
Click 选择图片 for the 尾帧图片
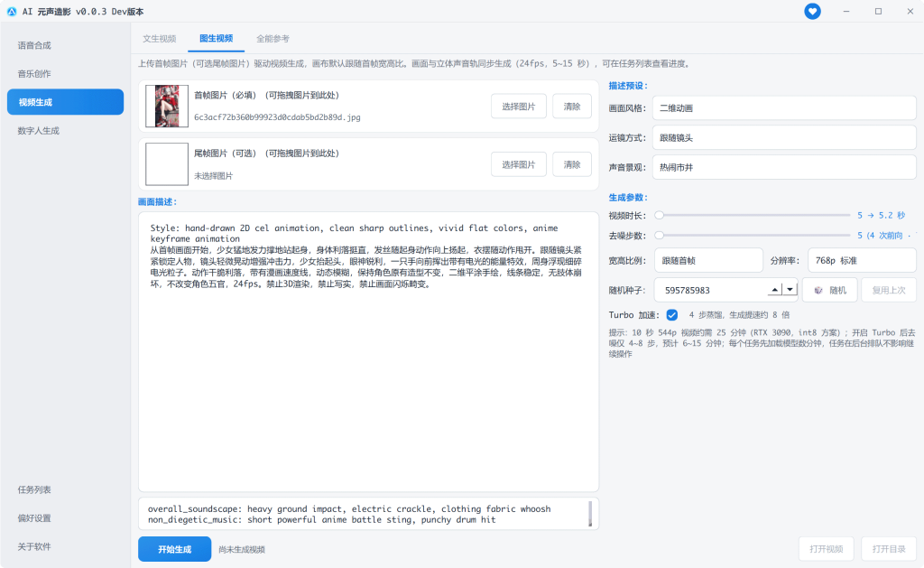[x=519, y=164]
